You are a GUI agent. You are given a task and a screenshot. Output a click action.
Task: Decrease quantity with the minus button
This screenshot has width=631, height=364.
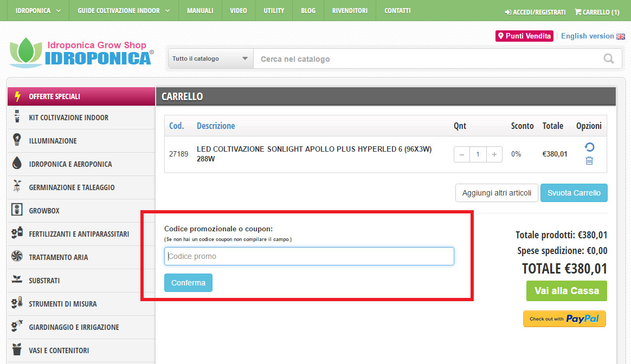461,154
